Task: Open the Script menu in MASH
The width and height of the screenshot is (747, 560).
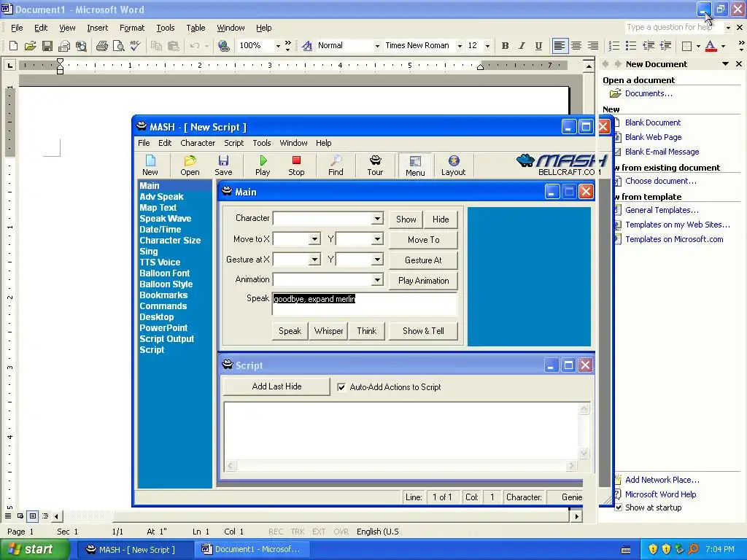Action: click(x=233, y=143)
